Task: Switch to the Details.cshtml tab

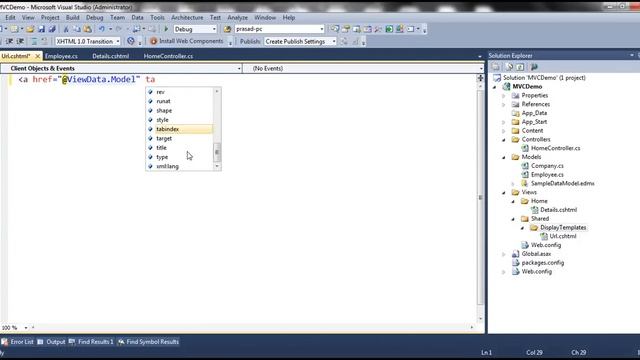Action: [111, 56]
